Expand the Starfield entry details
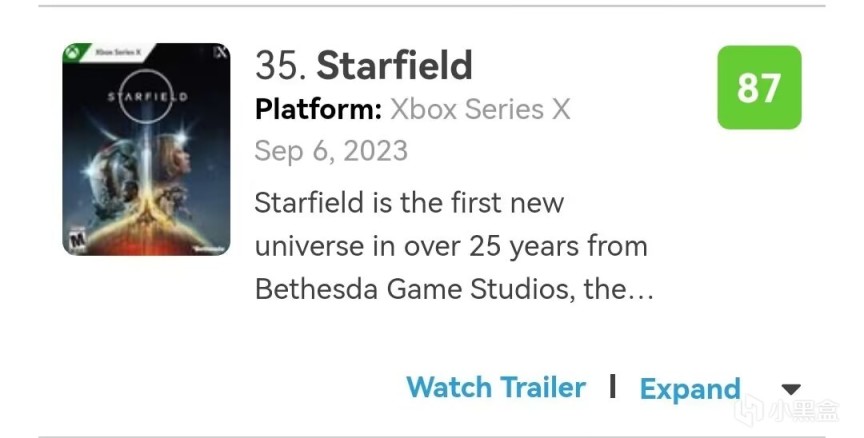Viewport: 864px width, 438px height. 690,389
